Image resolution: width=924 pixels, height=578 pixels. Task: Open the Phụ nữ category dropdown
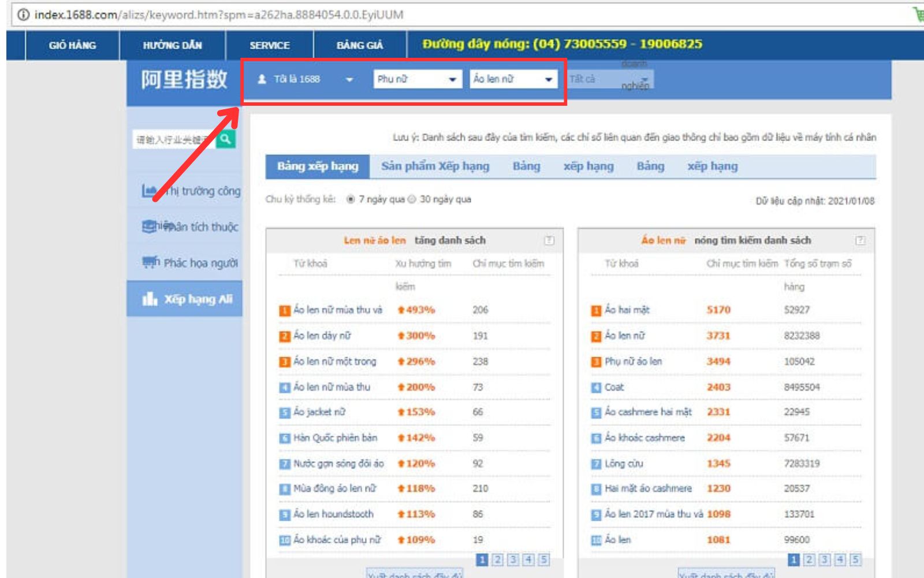417,79
